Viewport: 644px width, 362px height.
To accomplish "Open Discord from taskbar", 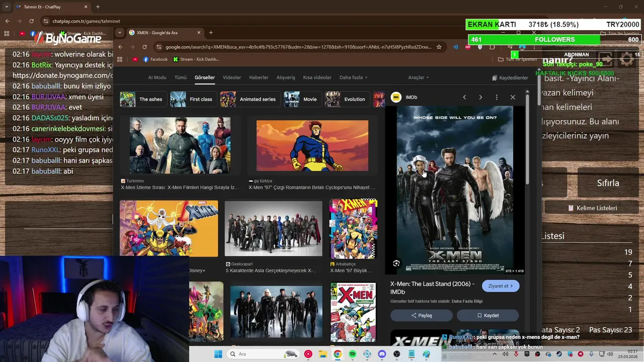I will (382, 354).
